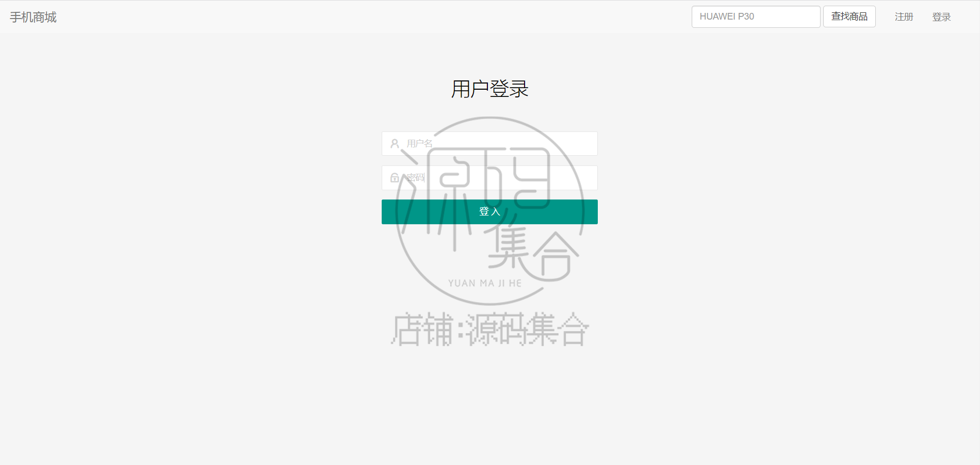Focus the 用户名 username input
980x465 pixels.
489,144
